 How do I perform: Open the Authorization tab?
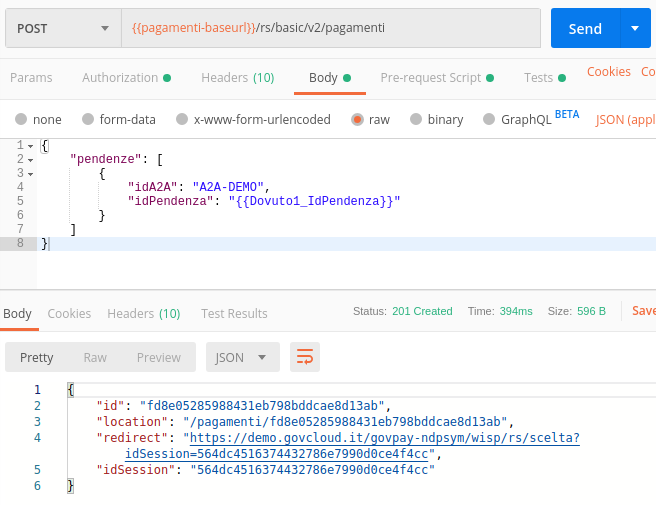pos(126,77)
